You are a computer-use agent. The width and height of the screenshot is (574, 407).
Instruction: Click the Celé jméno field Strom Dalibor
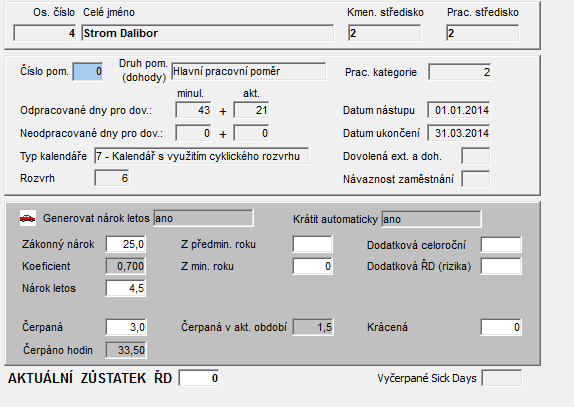pyautogui.click(x=208, y=33)
